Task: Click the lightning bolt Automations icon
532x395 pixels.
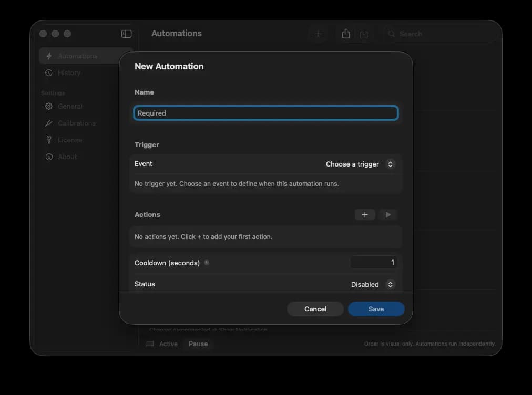Action: [49, 56]
